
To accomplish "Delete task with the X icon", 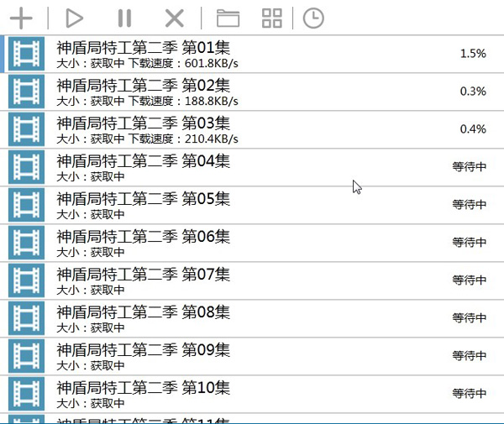I will point(175,18).
